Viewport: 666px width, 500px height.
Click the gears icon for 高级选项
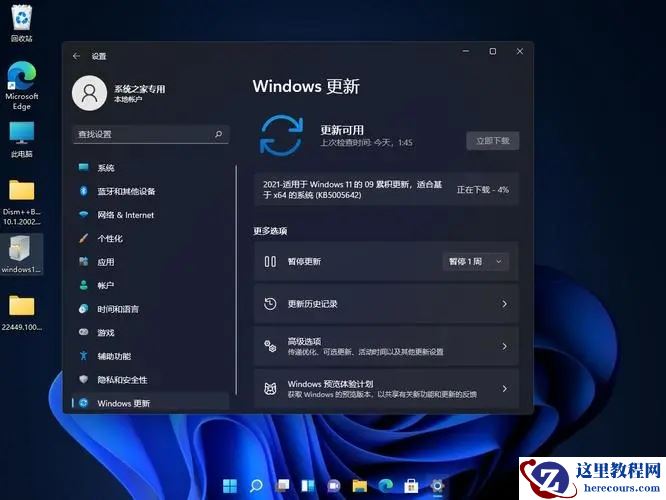(x=270, y=346)
